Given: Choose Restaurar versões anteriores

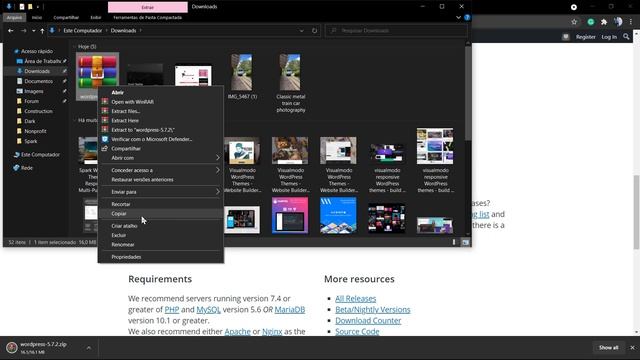Looking at the screenshot, I should point(161,180).
